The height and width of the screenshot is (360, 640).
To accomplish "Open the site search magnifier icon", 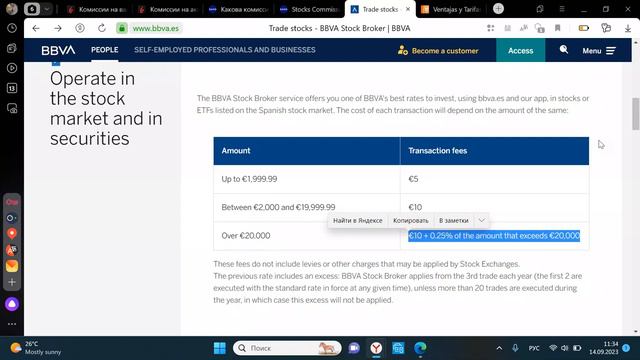I will [564, 50].
